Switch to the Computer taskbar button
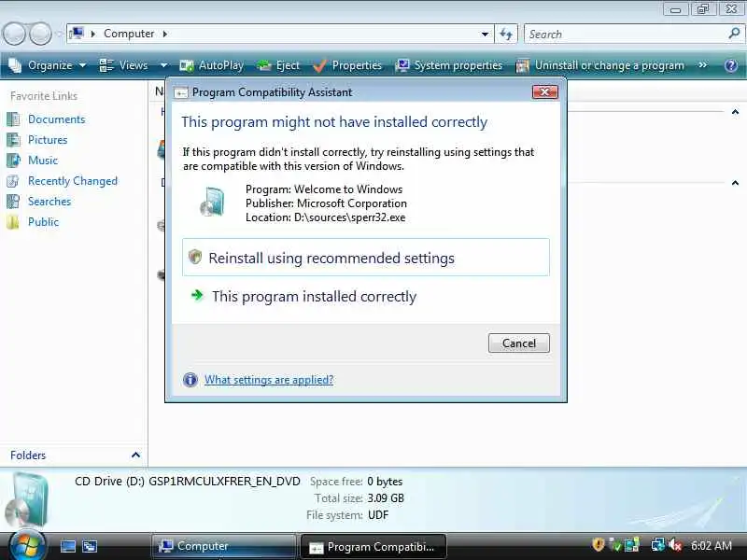The width and height of the screenshot is (747, 560). click(x=224, y=546)
